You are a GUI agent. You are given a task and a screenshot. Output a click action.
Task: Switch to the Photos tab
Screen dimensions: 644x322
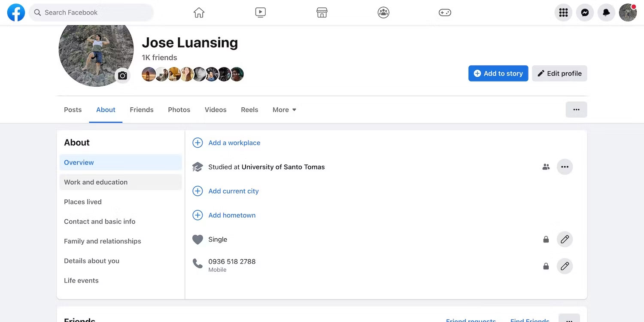pyautogui.click(x=179, y=110)
